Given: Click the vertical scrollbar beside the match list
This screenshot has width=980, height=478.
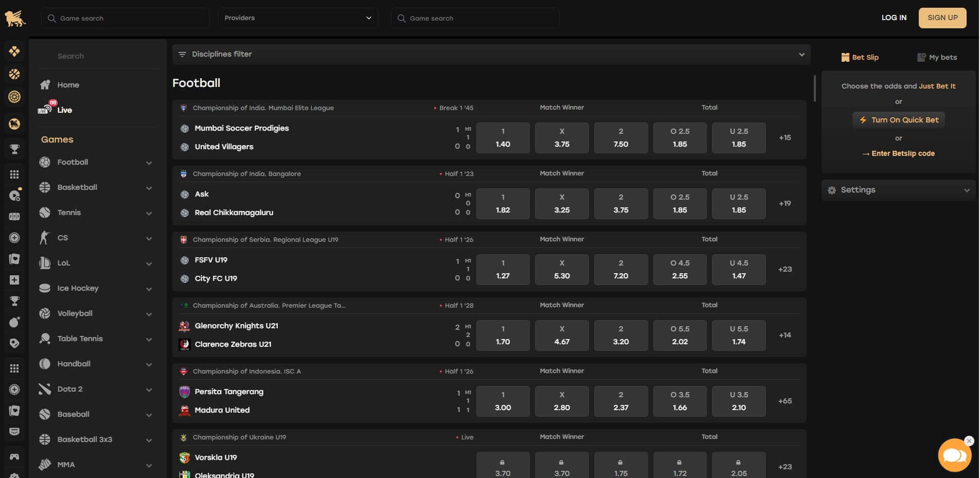Looking at the screenshot, I should tap(814, 87).
